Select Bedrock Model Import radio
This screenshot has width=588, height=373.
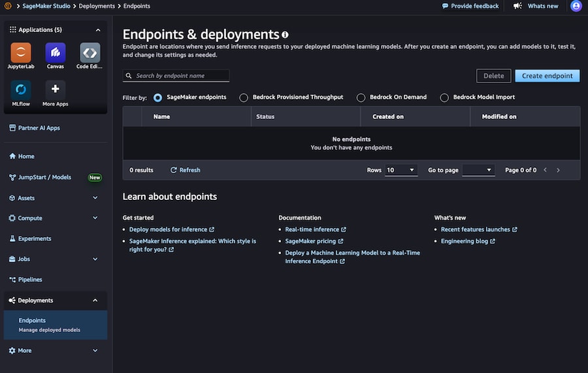coord(444,97)
